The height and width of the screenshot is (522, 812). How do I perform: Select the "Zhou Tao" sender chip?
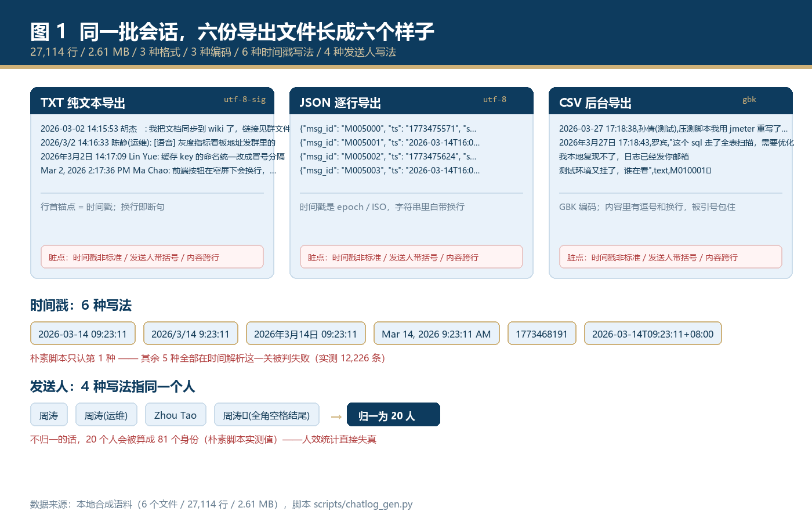(175, 415)
